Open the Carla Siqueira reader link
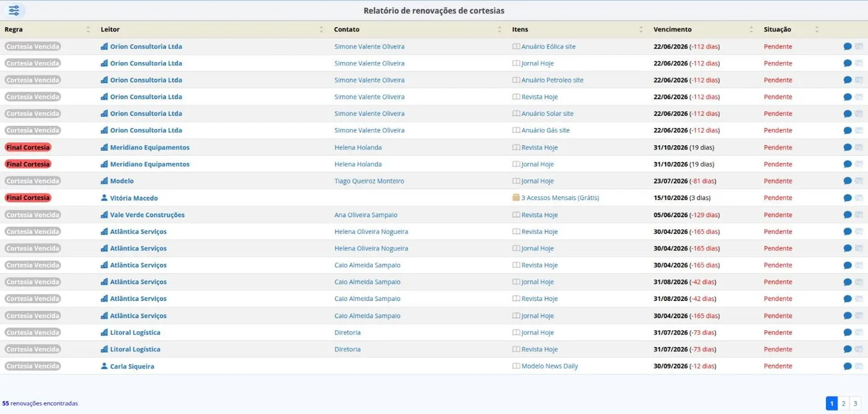868x414 pixels. tap(132, 366)
